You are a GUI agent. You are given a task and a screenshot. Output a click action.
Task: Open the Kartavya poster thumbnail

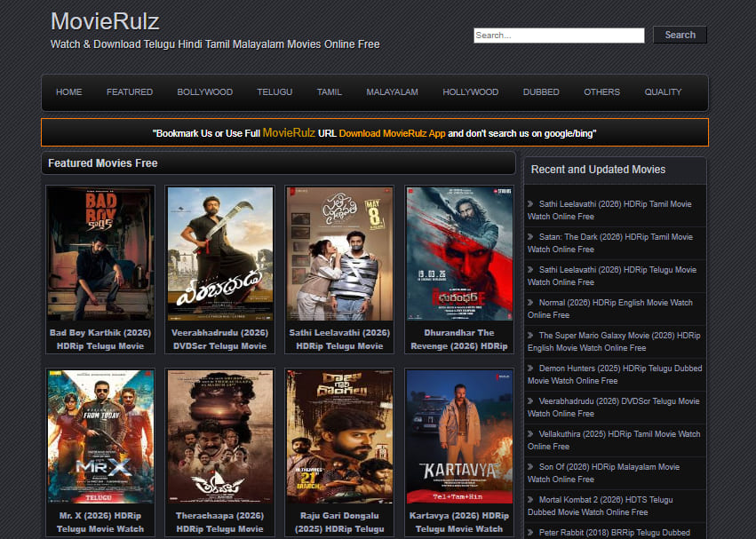[x=459, y=437]
